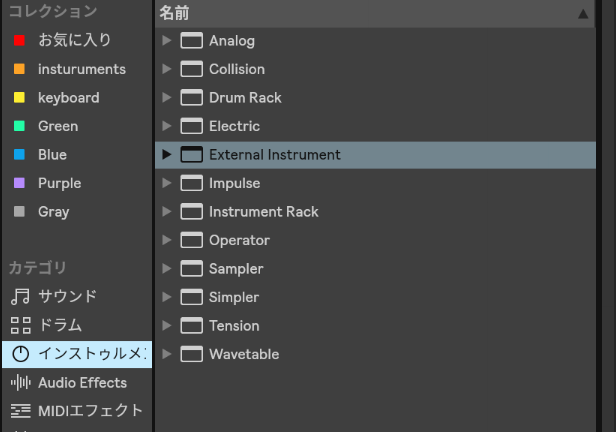616x432 pixels.
Task: Click the Wavetable device icon
Action: click(191, 354)
